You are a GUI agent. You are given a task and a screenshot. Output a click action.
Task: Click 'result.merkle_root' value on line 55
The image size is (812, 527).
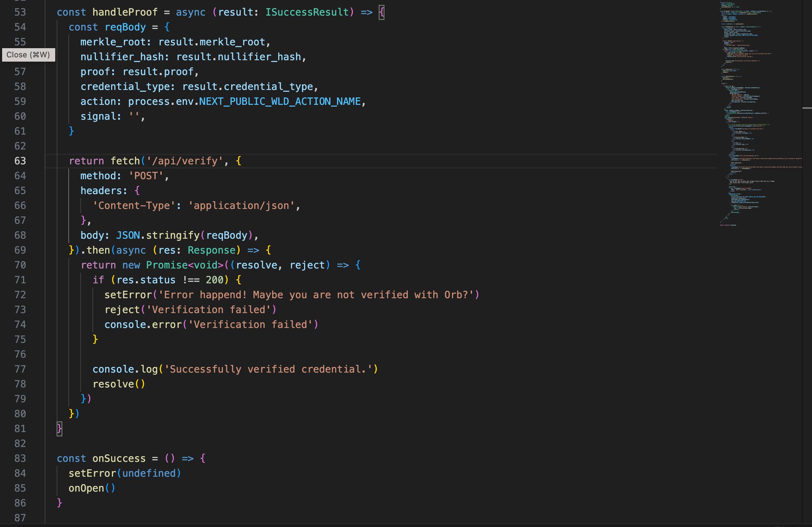coord(212,42)
